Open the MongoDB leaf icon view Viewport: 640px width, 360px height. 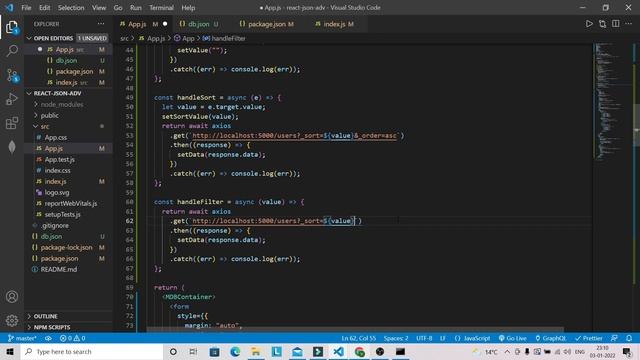click(12, 147)
